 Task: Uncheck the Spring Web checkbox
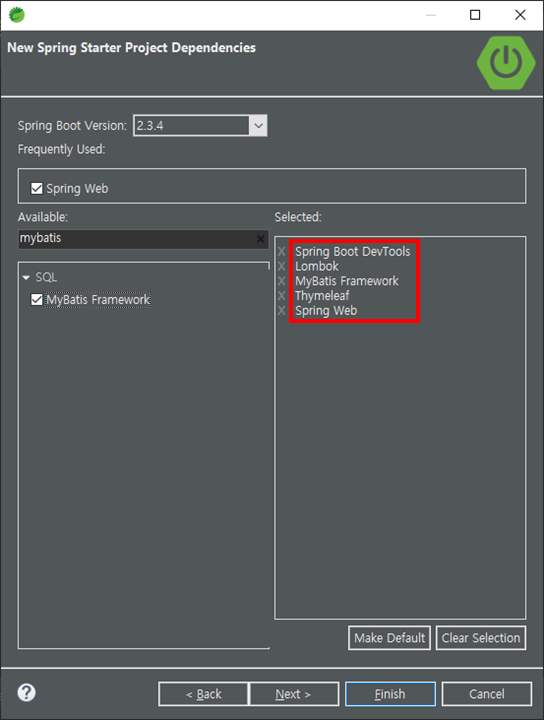coord(37,188)
